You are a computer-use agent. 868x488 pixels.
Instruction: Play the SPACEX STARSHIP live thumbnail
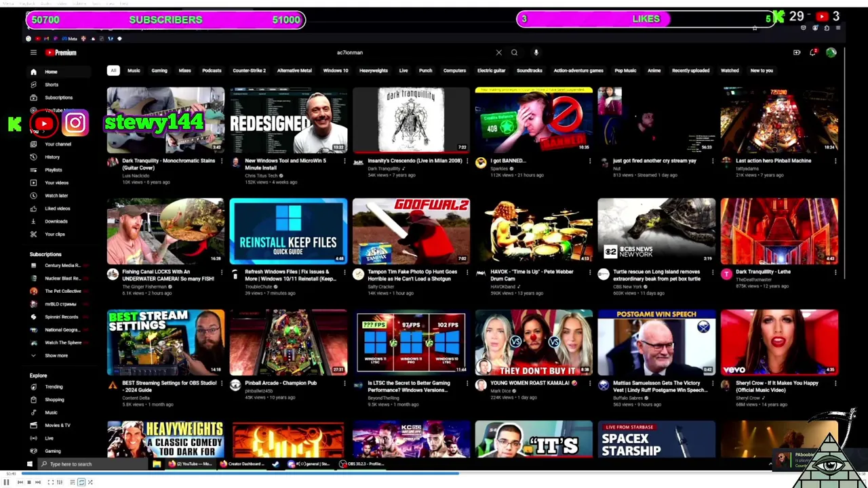click(x=656, y=439)
